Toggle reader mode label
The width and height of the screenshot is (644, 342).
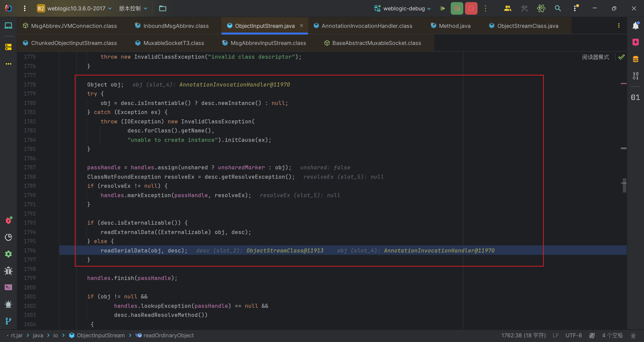tap(595, 57)
